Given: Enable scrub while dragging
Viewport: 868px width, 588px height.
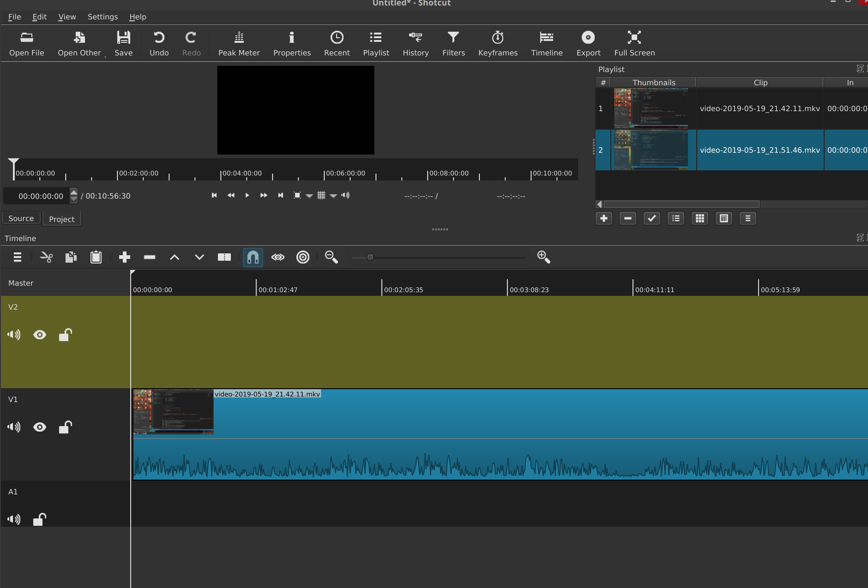Looking at the screenshot, I should pos(278,257).
